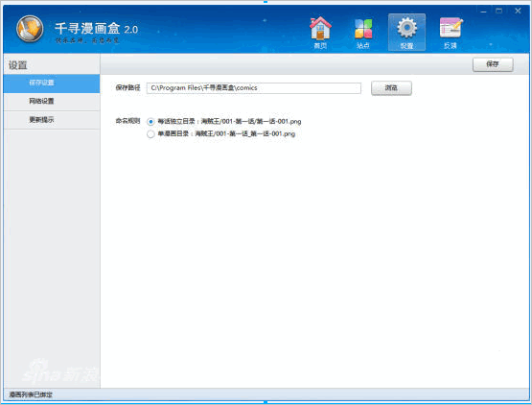This screenshot has height=405, width=532.
Task: Close the 千寻漫画盒 window
Action: [x=518, y=11]
